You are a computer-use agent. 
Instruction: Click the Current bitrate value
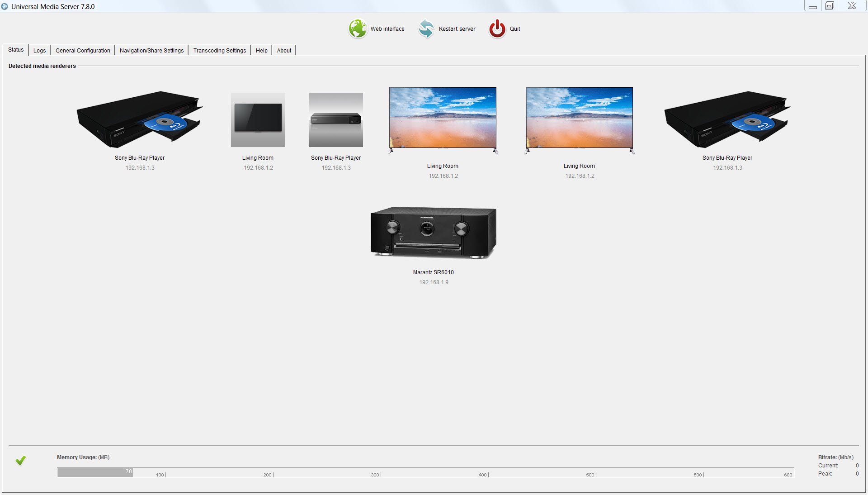pos(857,466)
